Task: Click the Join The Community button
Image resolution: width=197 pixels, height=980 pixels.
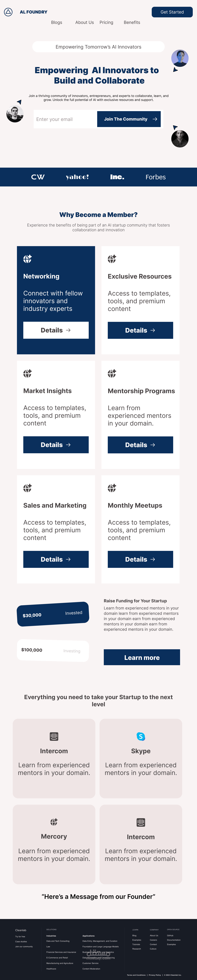Action: pos(129,119)
